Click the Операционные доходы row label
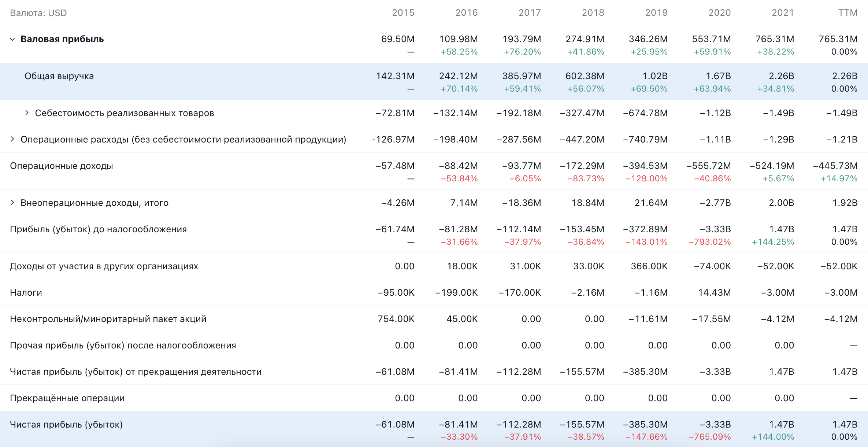 62,166
